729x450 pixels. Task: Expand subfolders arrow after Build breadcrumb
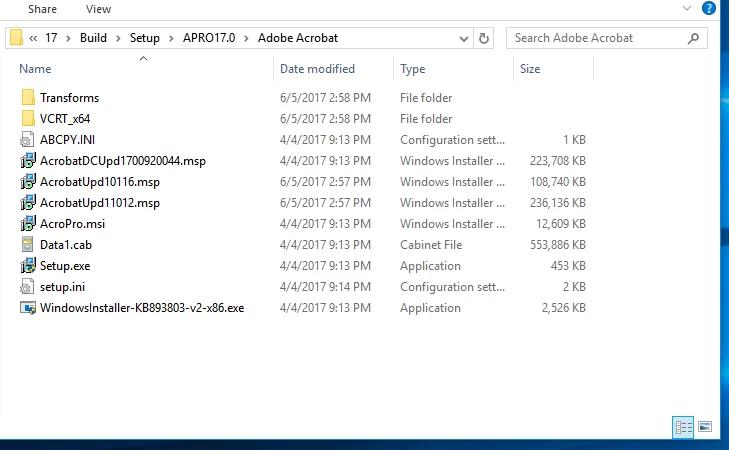(x=118, y=38)
